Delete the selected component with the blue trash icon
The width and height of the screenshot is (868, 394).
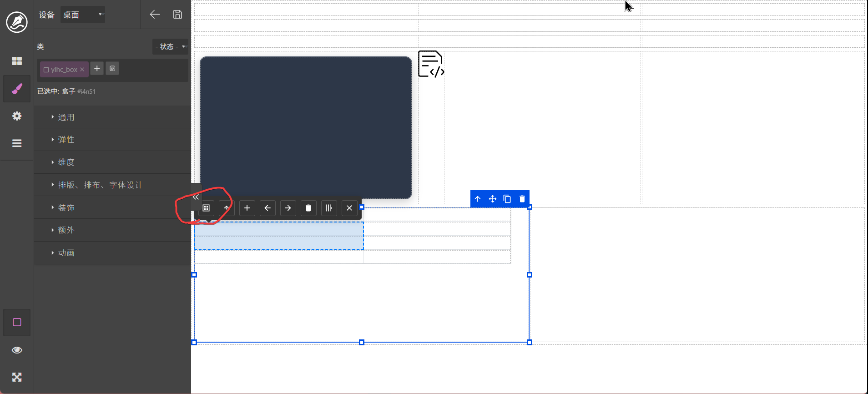click(x=522, y=199)
